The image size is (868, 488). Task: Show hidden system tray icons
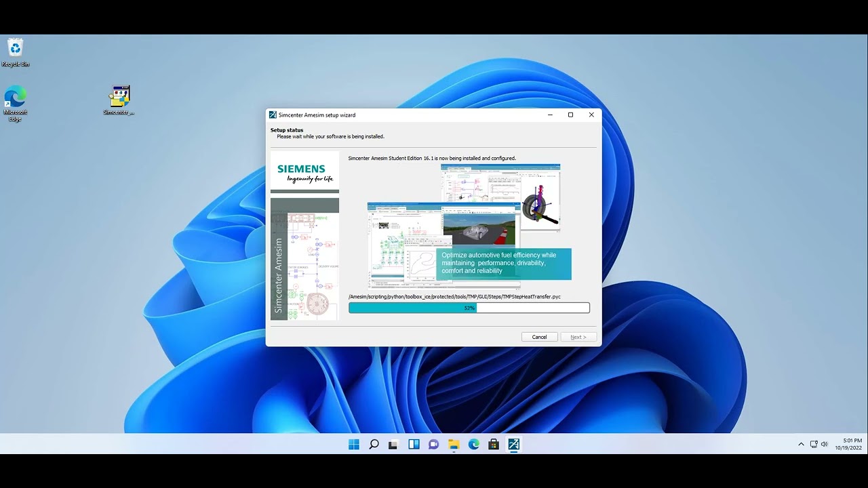pyautogui.click(x=801, y=445)
